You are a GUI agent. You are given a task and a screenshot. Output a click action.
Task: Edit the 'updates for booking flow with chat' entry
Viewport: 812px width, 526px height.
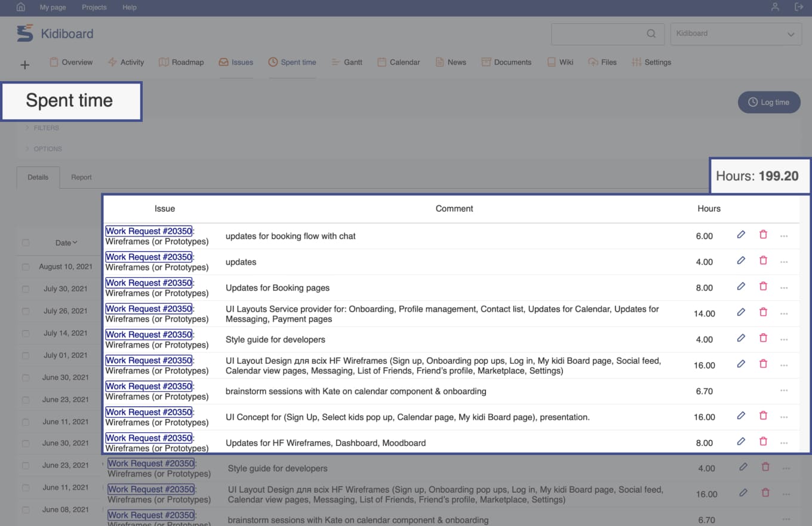[x=741, y=235]
